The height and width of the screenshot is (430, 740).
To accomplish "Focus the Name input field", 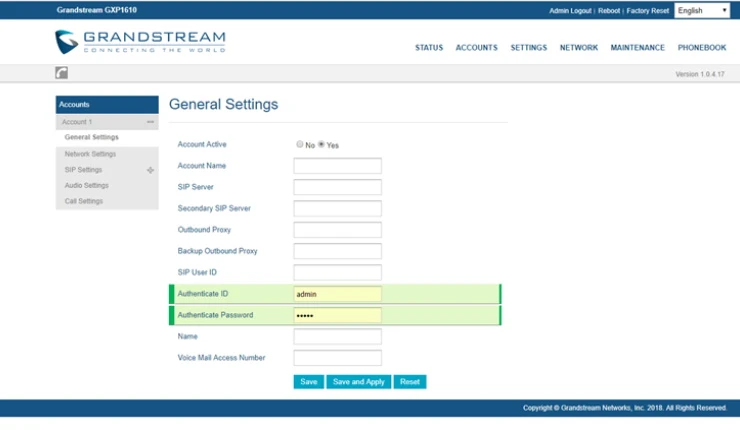I will click(x=337, y=337).
